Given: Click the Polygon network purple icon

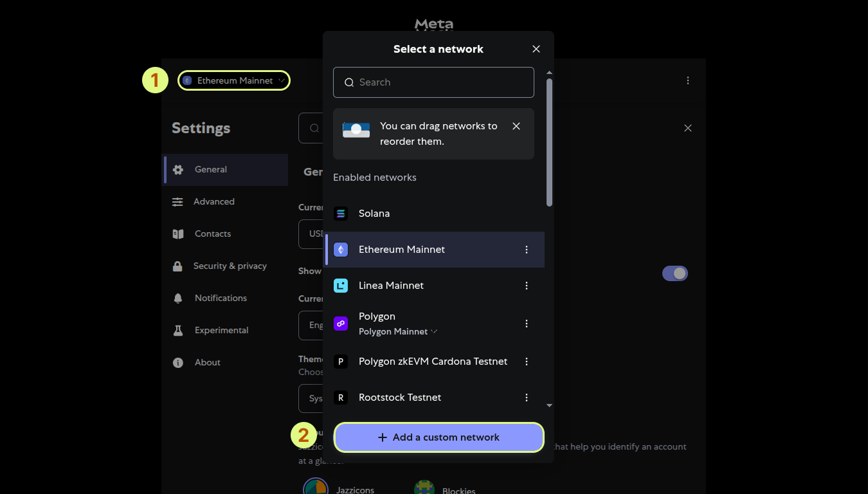Looking at the screenshot, I should click(x=341, y=324).
